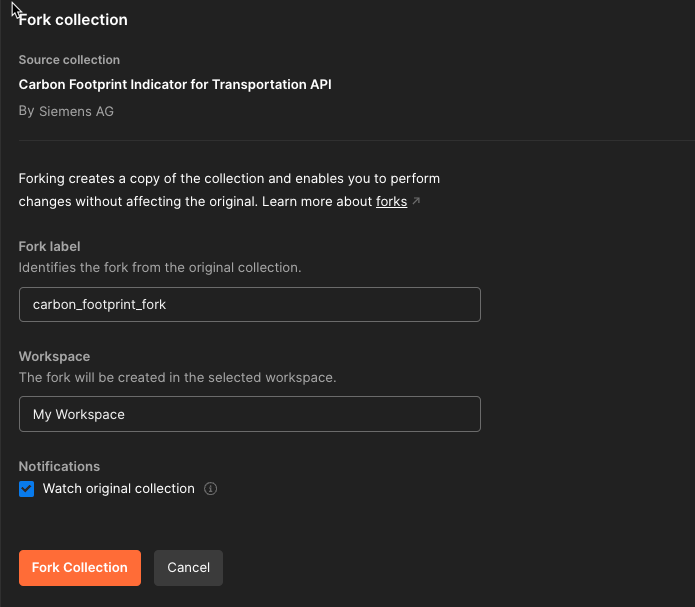The image size is (695, 607).
Task: Click the Fork collection heading
Action: (x=73, y=20)
